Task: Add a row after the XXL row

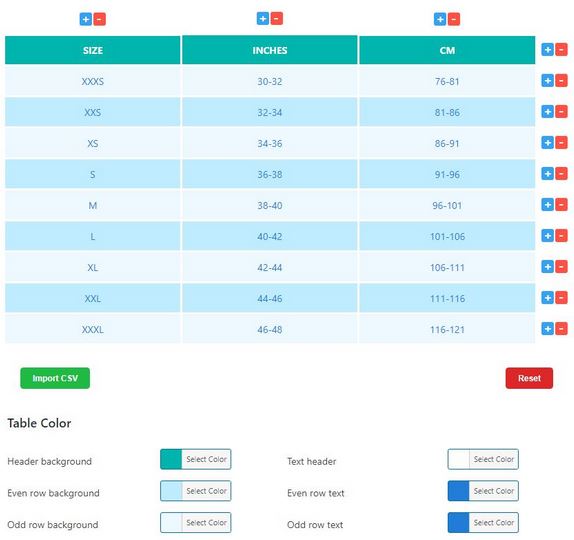Action: click(x=547, y=298)
